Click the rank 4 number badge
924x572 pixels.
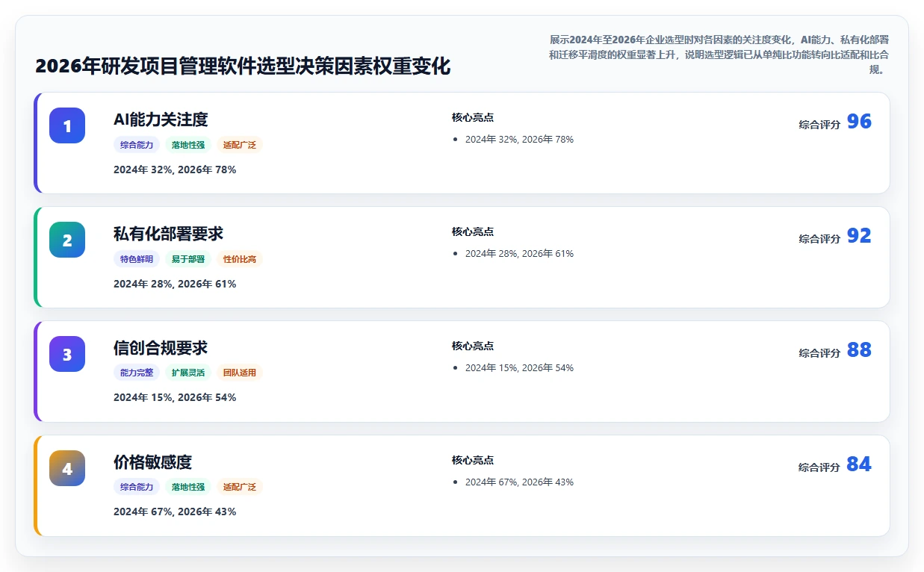click(x=67, y=468)
